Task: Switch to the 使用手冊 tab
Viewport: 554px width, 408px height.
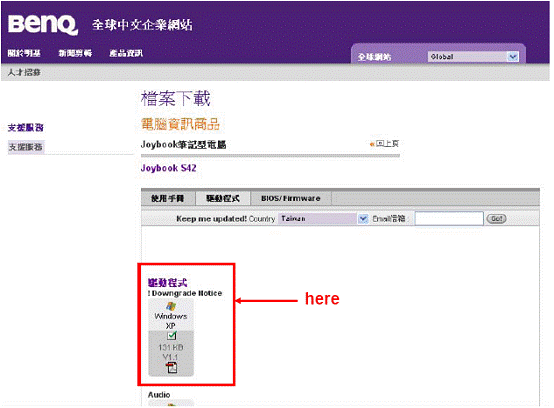Action: click(x=167, y=198)
